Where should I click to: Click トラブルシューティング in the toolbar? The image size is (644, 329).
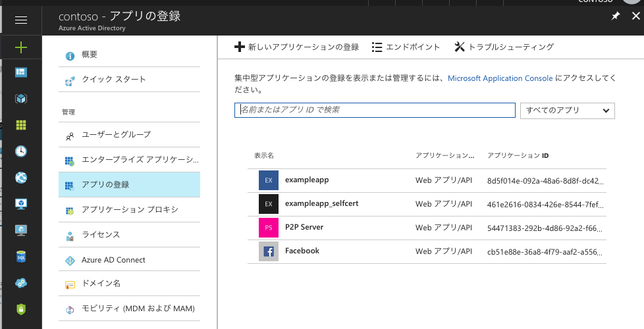click(x=504, y=47)
